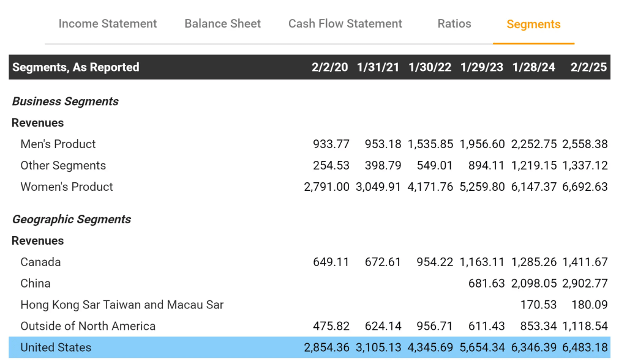Image resolution: width=627 pixels, height=364 pixels.
Task: Switch to the Balance Sheet tab
Action: (222, 24)
